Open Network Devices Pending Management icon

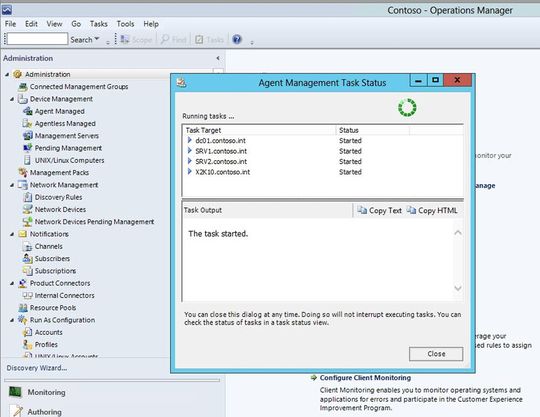tap(28, 222)
